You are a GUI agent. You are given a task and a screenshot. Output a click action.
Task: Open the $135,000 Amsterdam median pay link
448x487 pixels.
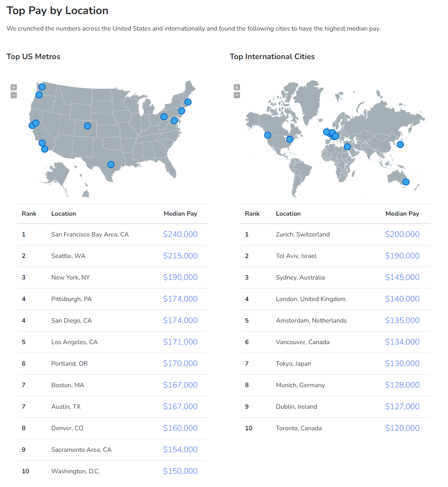pyautogui.click(x=403, y=320)
